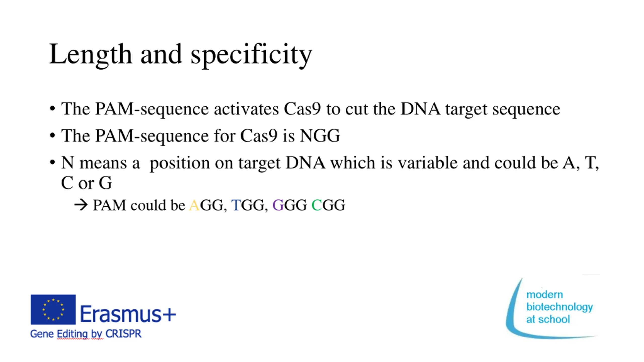Click the phrase DNA target sequence
The height and width of the screenshot is (362, 644).
tap(480, 109)
